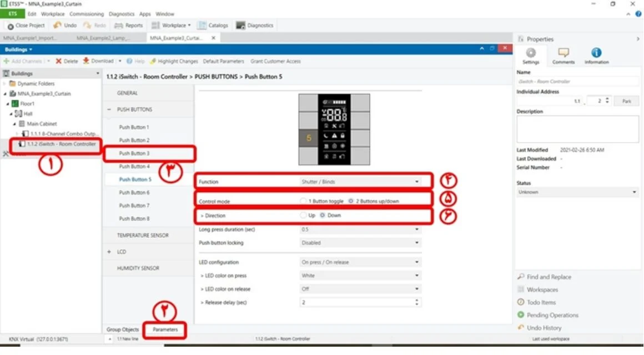Screen dimensions: 644x355
Task: Open Pending Operations green icon
Action: (x=521, y=315)
